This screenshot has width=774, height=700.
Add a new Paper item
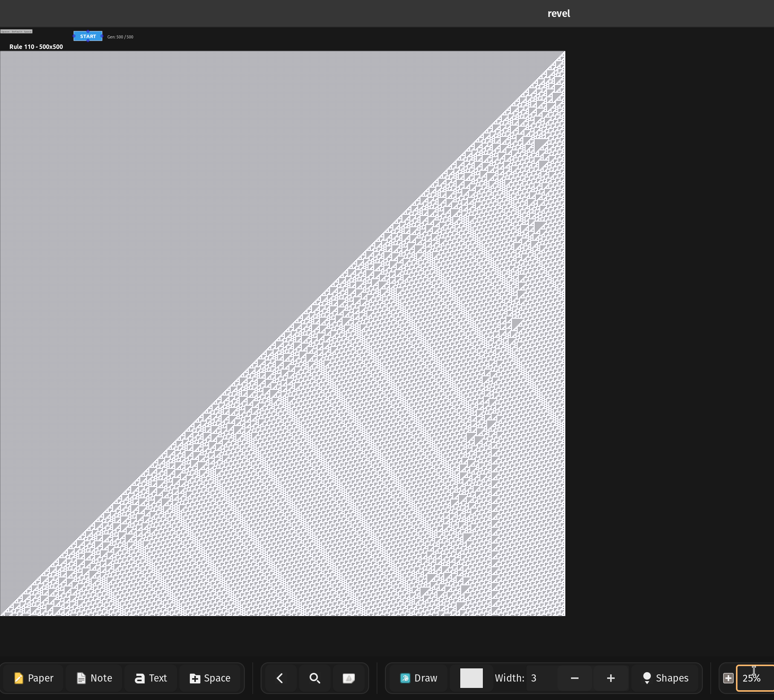(x=34, y=678)
